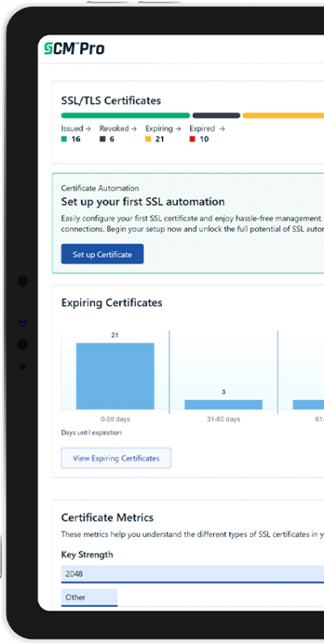Click the yellow Expiring progress bar segment
The image size is (324, 644).
click(283, 115)
